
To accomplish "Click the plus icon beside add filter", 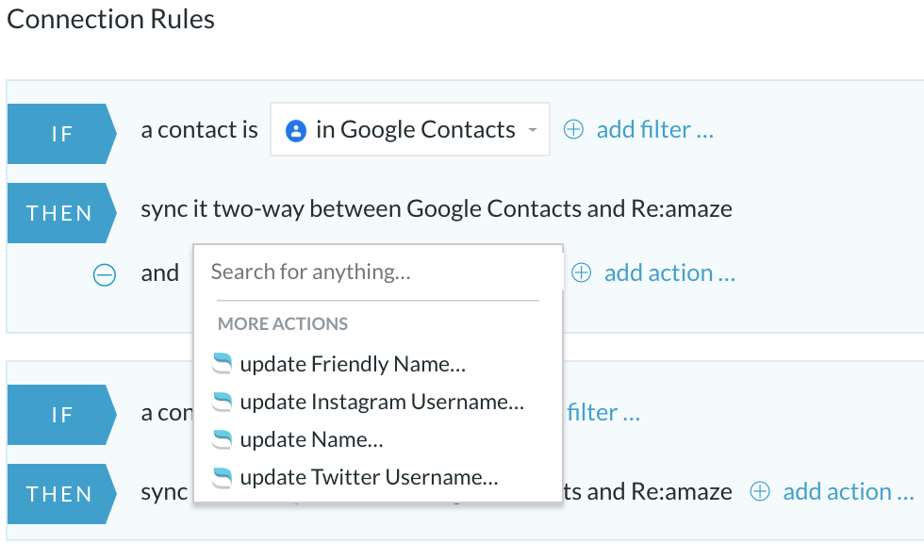I will pos(573,130).
